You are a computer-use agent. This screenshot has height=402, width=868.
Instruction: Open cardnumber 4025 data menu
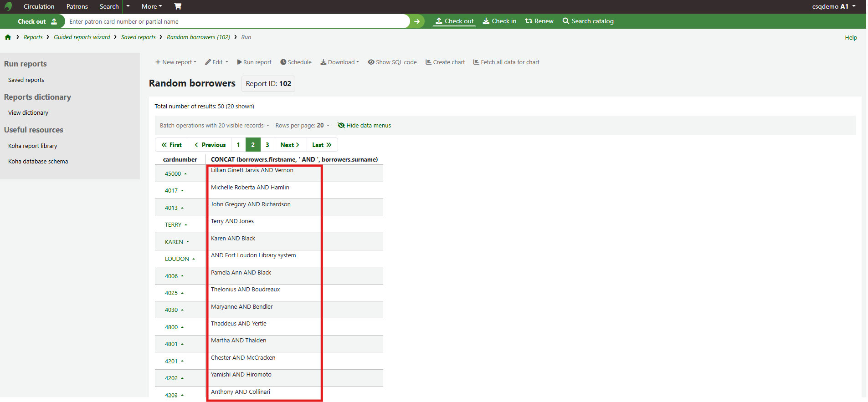point(174,293)
